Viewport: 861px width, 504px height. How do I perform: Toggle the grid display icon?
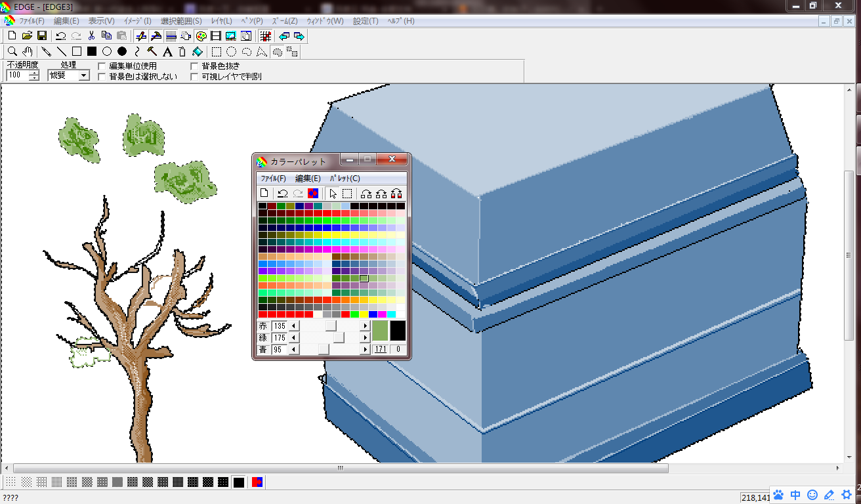[x=265, y=35]
